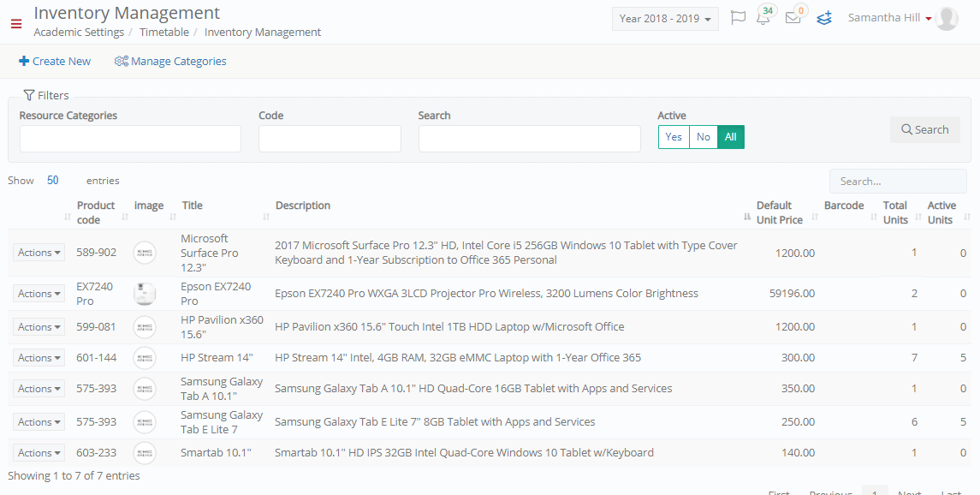Select product code 603-233
Screen dimensions: 980x495
pyautogui.click(x=96, y=453)
